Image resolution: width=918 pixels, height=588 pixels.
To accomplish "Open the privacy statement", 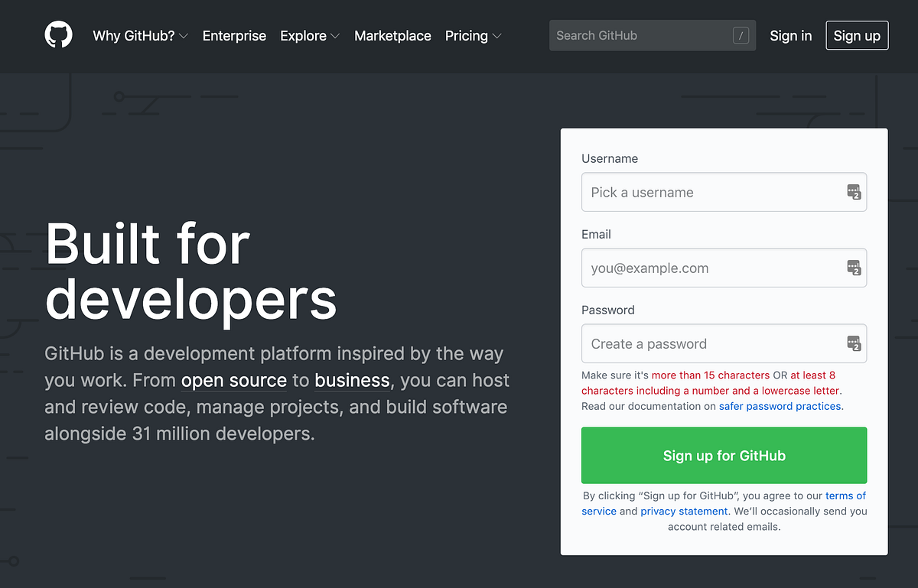I will click(x=684, y=511).
